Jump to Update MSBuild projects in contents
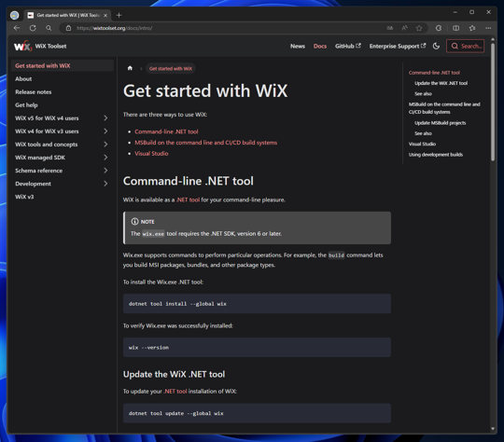Screen dimensions: 504x442 (x=440, y=123)
